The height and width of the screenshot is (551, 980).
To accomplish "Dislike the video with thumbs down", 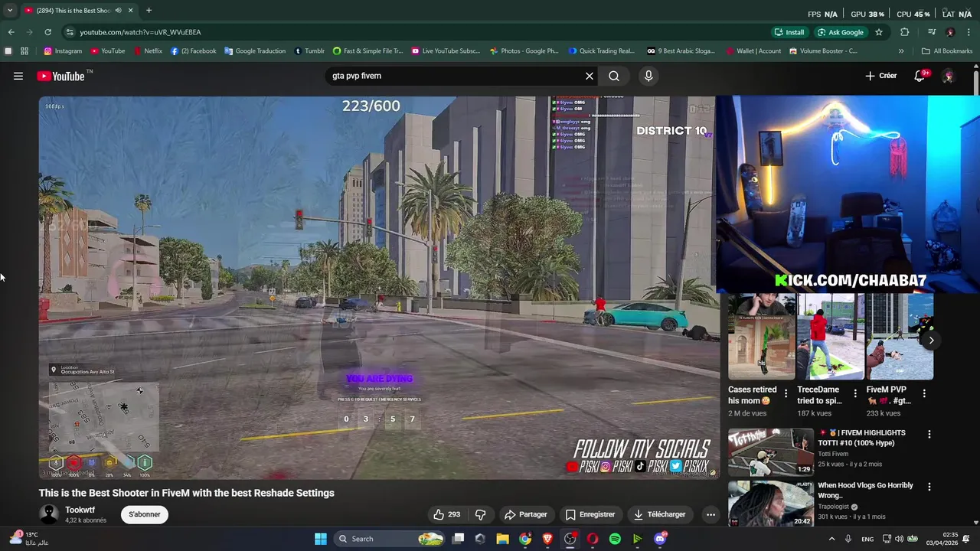I will click(x=481, y=514).
